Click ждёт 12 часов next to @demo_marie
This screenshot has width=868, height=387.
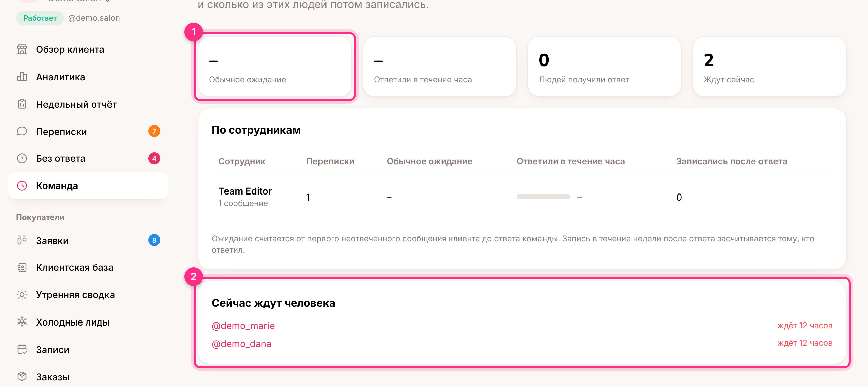coord(804,325)
